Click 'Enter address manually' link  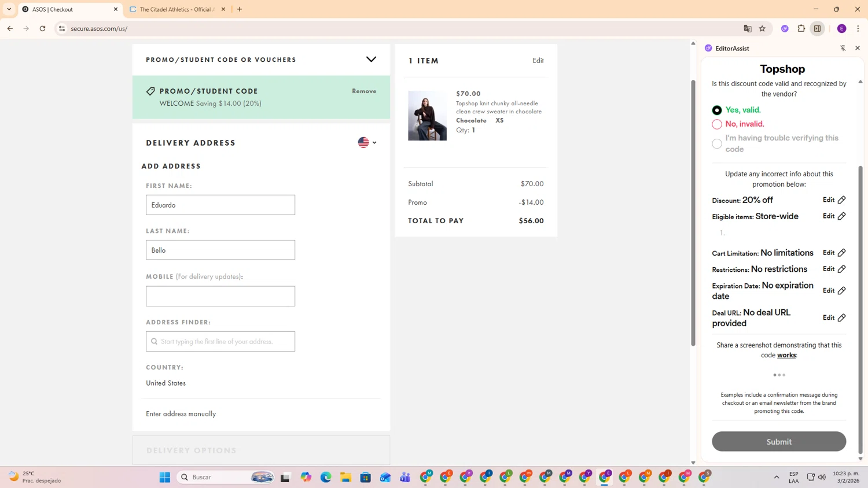click(x=181, y=414)
